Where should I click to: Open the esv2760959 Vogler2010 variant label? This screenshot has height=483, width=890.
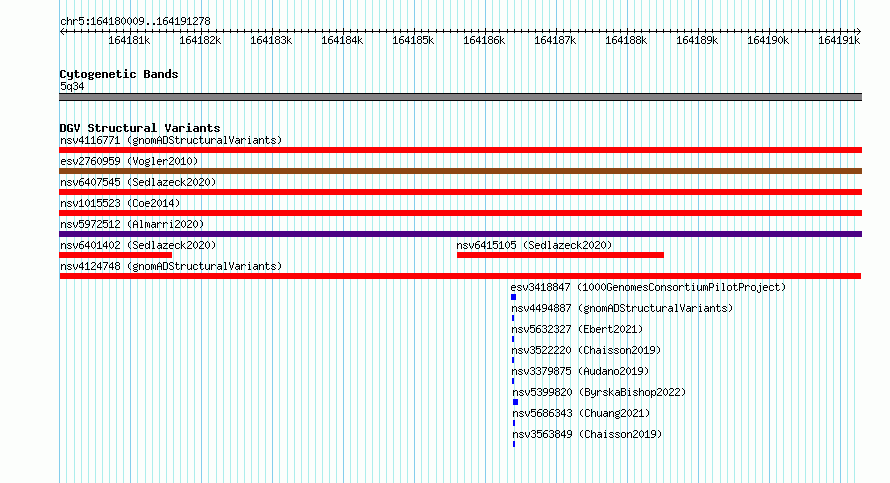(129, 161)
